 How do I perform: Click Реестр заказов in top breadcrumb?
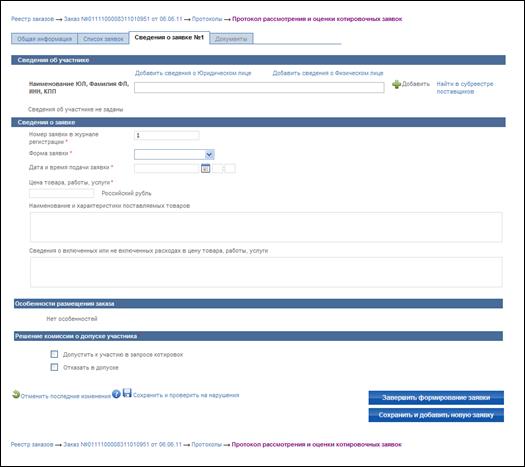point(32,19)
